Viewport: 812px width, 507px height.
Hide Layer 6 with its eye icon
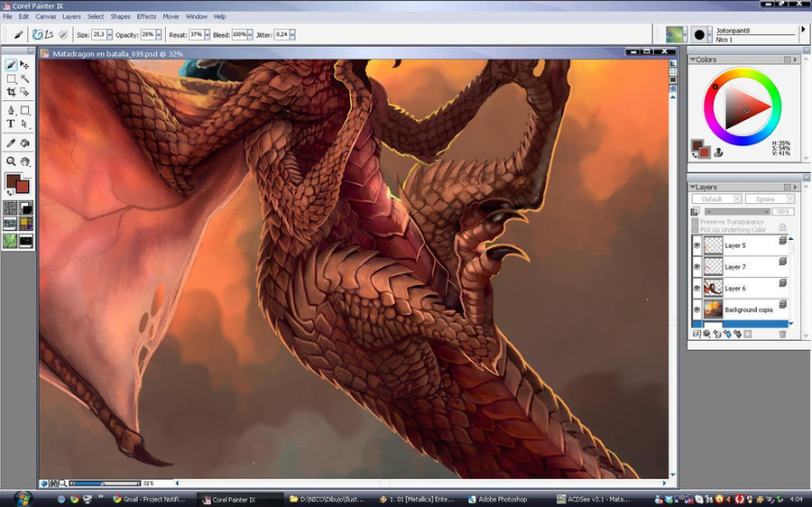[x=697, y=288]
